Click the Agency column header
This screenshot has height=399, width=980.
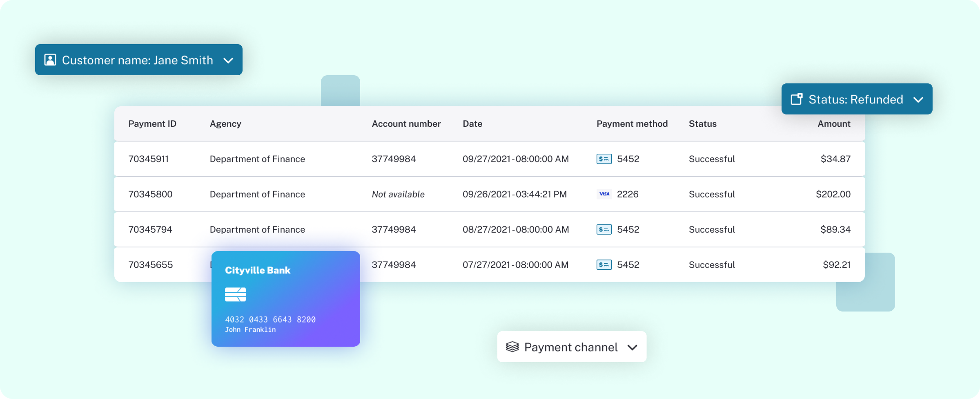coord(225,123)
